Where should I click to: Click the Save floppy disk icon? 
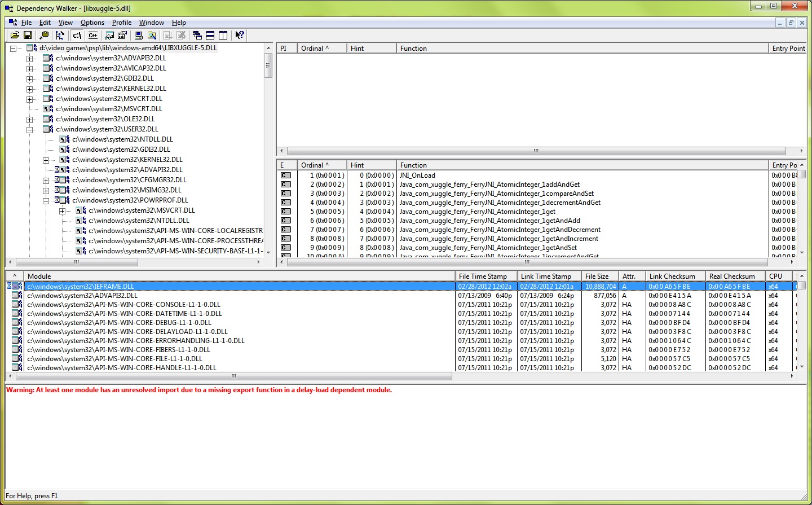pyautogui.click(x=27, y=35)
